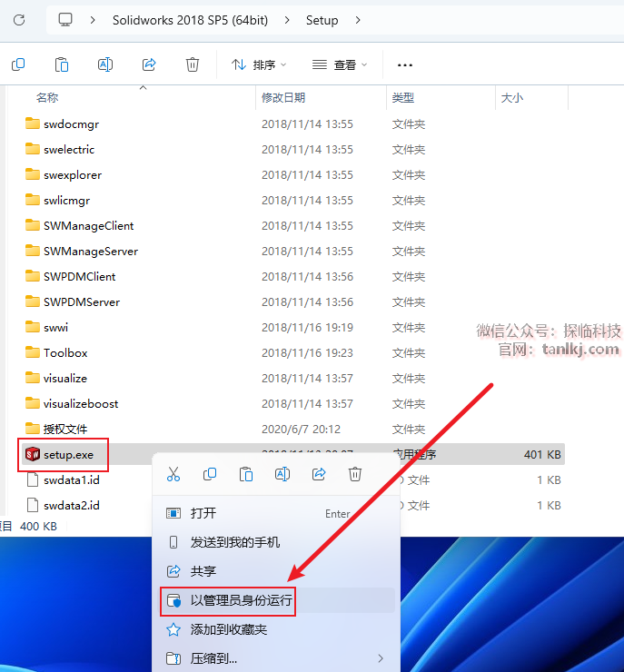624x672 pixels.
Task: Click the toolbar Delete trash icon
Action: (x=193, y=64)
